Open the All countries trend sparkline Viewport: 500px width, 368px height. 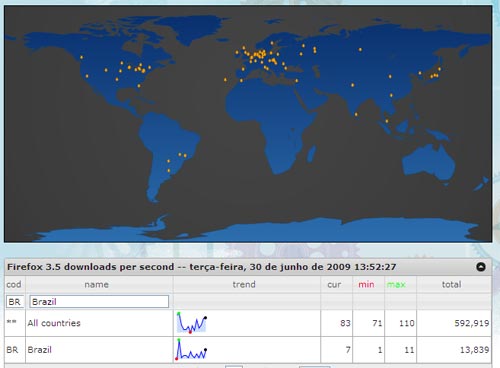(192, 323)
